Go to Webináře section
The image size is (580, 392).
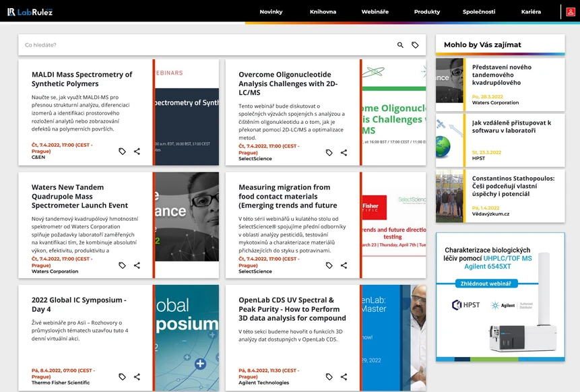[x=375, y=12]
